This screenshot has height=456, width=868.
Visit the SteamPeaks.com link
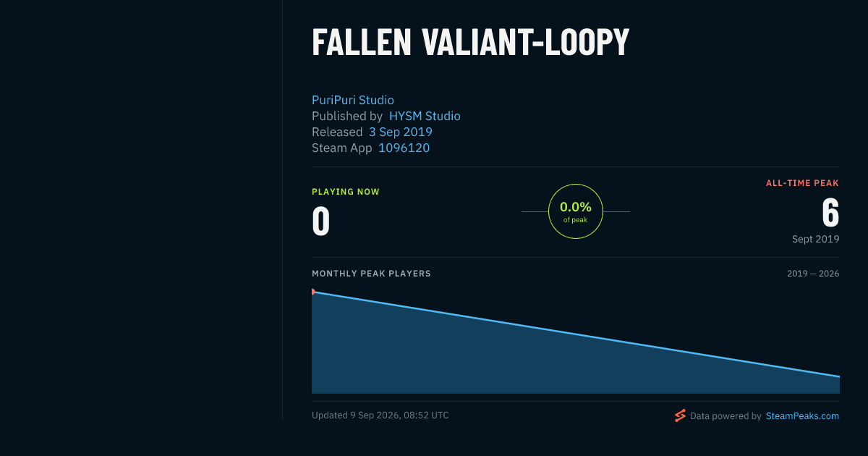pyautogui.click(x=802, y=416)
